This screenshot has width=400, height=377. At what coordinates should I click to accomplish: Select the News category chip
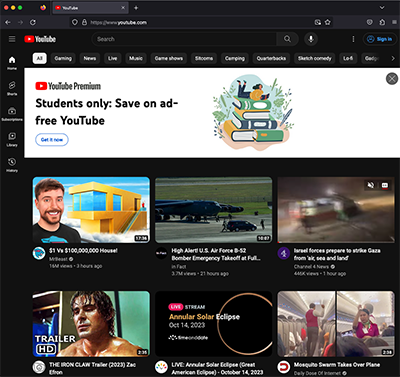pyautogui.click(x=90, y=58)
